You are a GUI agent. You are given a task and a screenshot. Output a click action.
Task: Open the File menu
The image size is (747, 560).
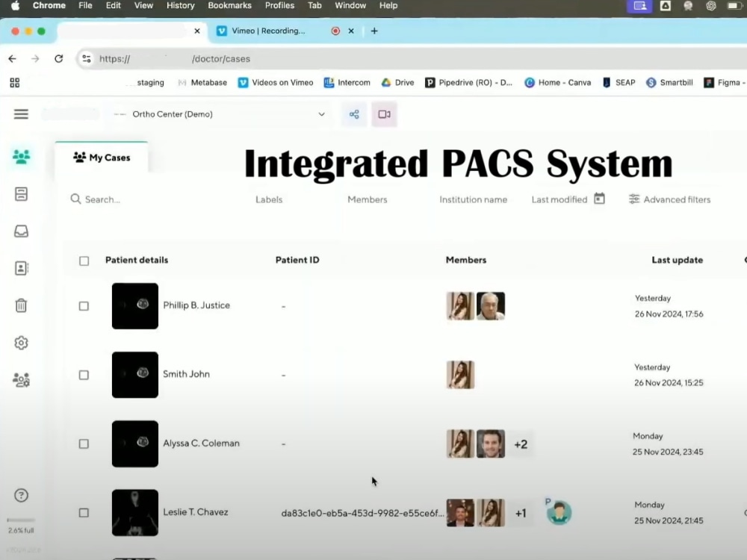85,6
